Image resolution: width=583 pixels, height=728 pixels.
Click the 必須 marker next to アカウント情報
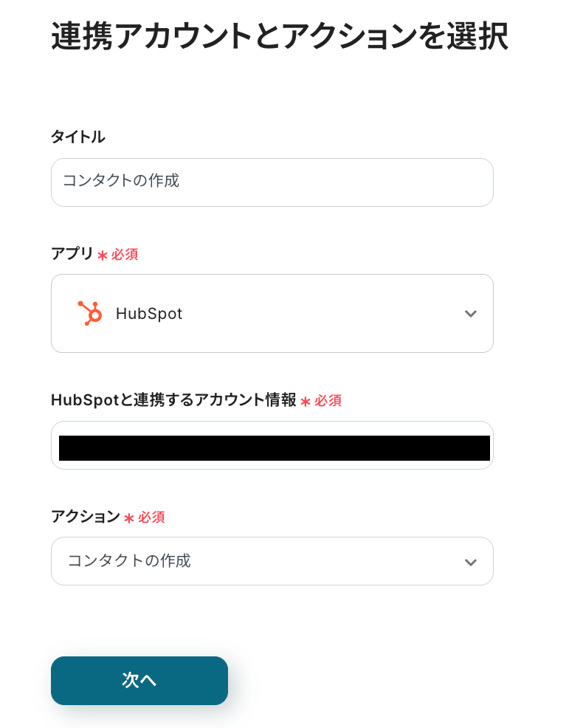(328, 401)
